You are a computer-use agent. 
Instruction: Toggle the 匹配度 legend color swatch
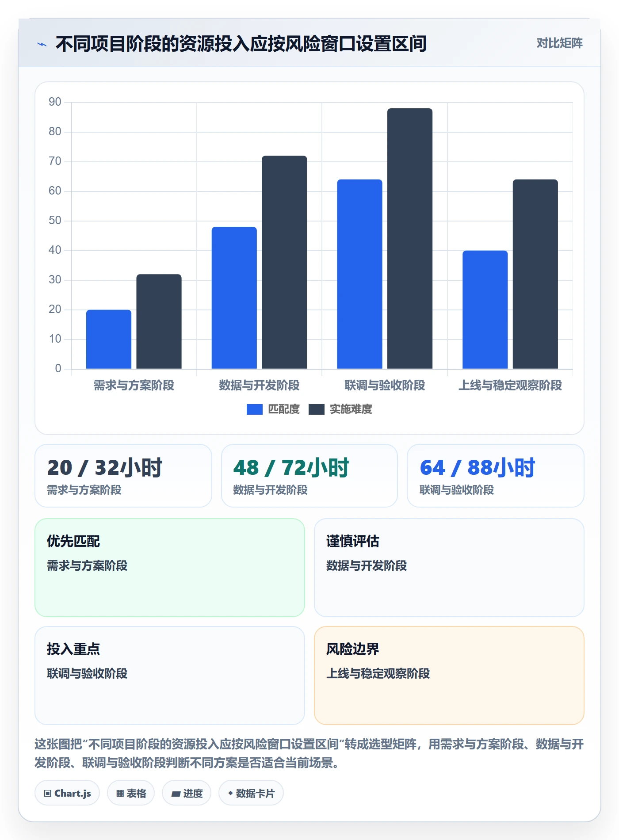[254, 409]
